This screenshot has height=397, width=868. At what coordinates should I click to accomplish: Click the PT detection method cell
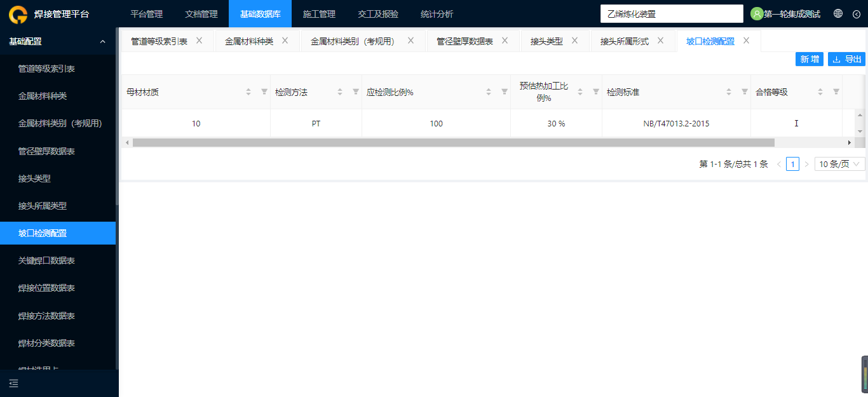click(x=316, y=124)
